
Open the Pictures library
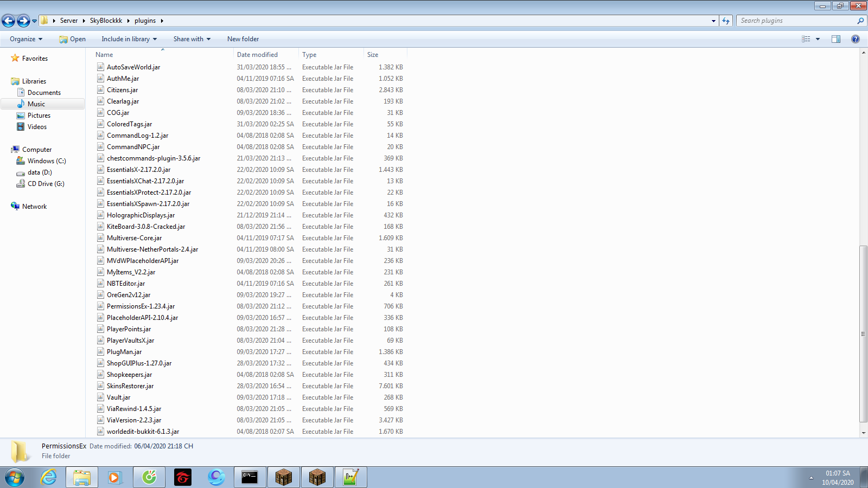coord(39,115)
